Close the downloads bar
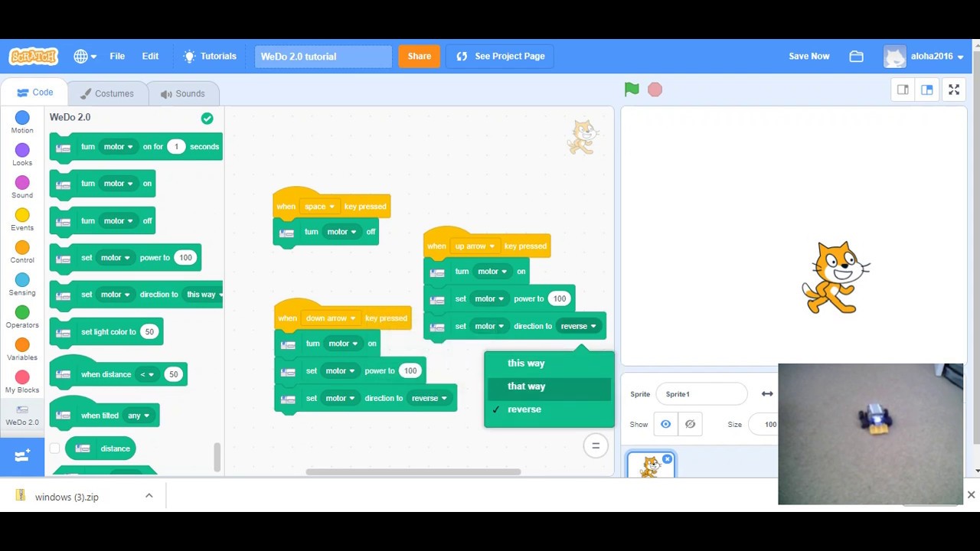 pyautogui.click(x=971, y=495)
